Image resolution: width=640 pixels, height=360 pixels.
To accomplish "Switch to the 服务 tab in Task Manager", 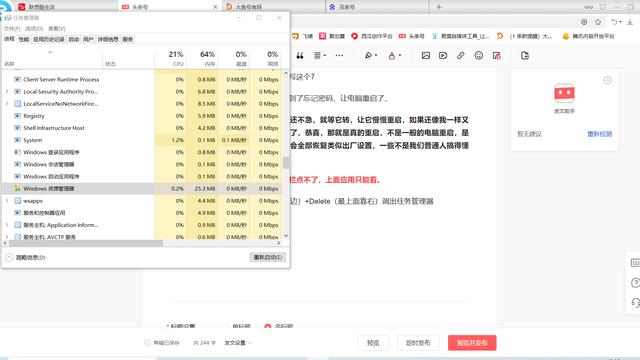I will (x=128, y=39).
